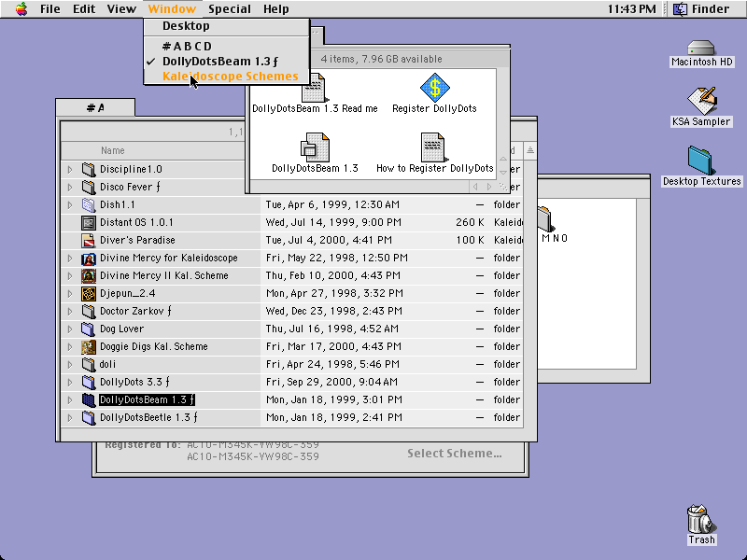This screenshot has height=560, width=747.
Task: Click the Diver's Paradise scheme icon
Action: tap(88, 240)
